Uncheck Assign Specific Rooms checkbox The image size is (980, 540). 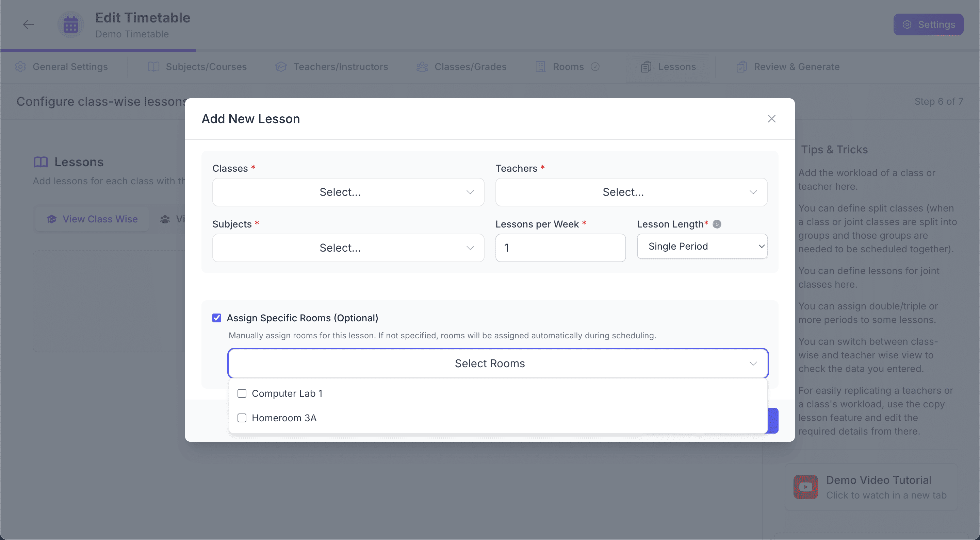tap(217, 318)
